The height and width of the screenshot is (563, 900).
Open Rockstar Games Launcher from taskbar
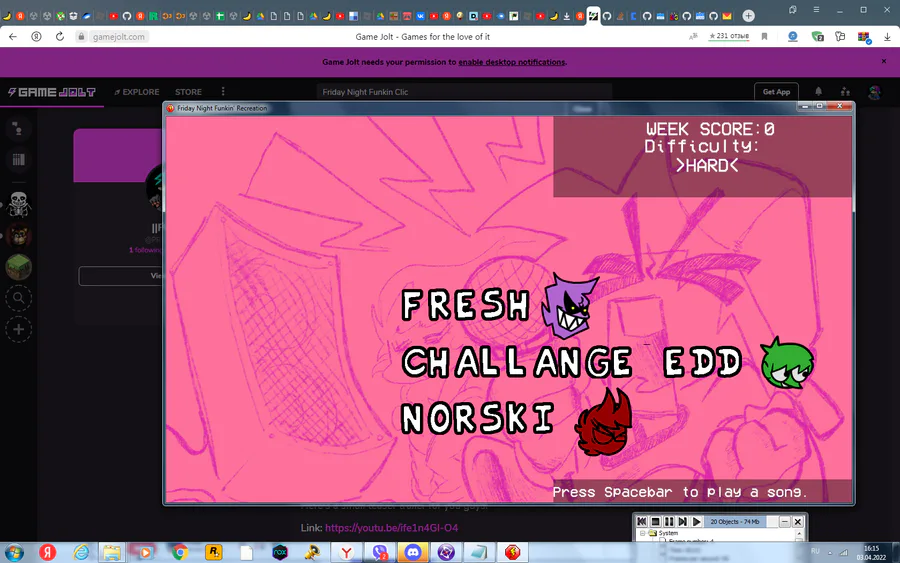coord(214,552)
